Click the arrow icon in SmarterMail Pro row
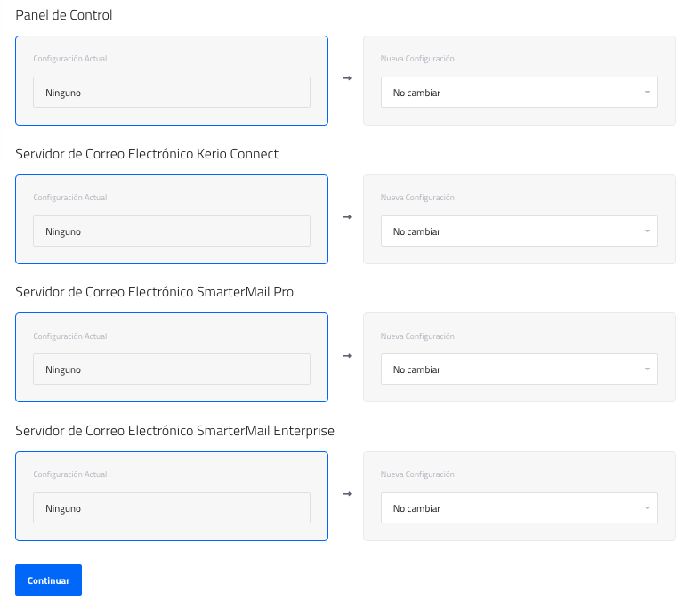695x616 pixels. [347, 355]
